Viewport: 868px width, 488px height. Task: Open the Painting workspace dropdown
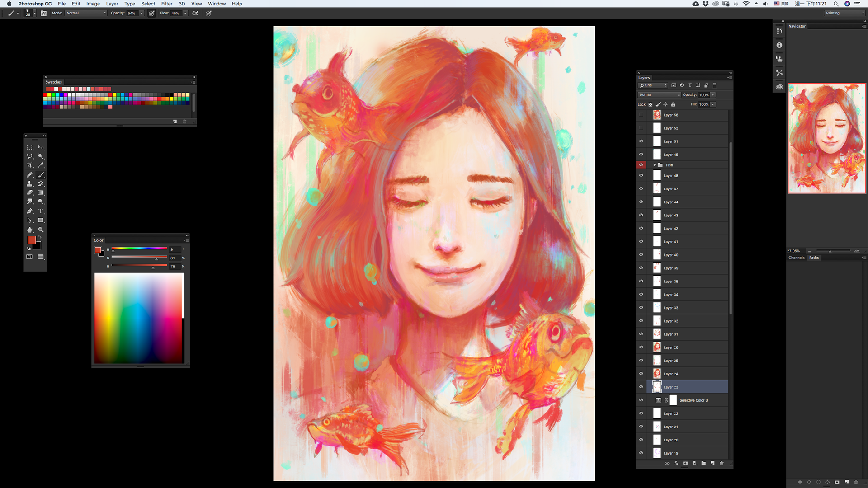pos(844,13)
